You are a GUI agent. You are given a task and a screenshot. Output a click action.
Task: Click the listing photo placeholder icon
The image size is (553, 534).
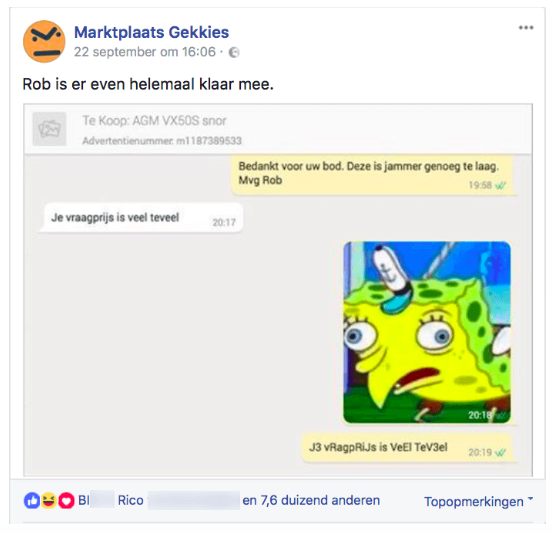[49, 129]
